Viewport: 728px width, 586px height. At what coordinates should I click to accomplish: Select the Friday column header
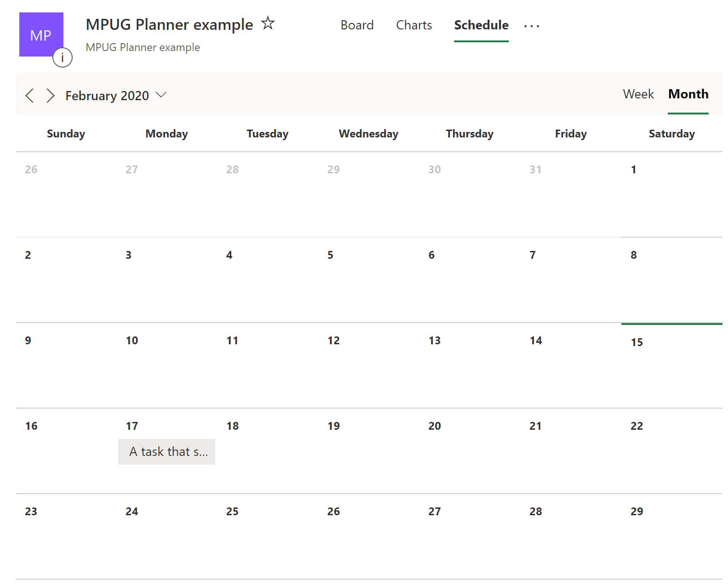click(x=571, y=134)
